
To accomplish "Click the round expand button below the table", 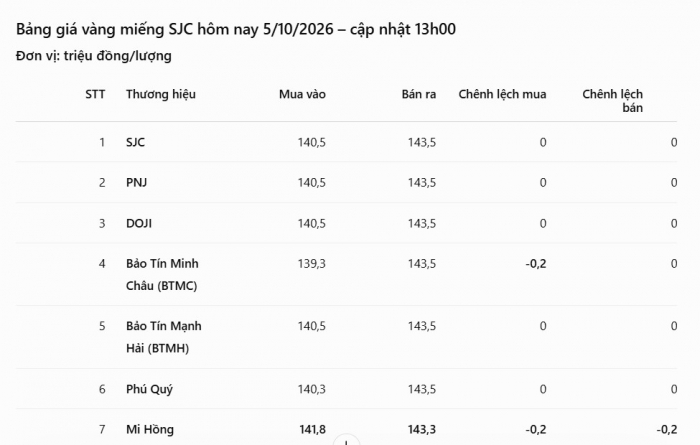I will click(346, 440).
